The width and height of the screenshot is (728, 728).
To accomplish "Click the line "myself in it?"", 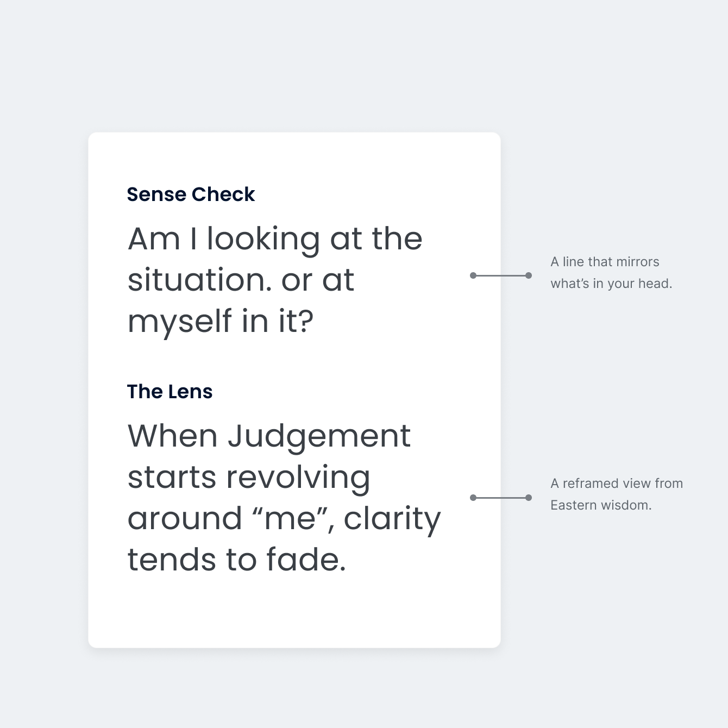I will click(x=221, y=321).
